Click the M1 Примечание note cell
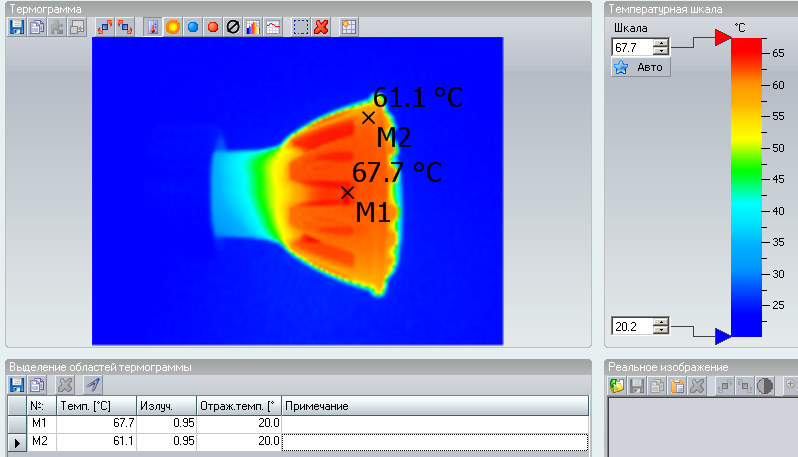Screen dimensions: 798x457 click(435, 423)
